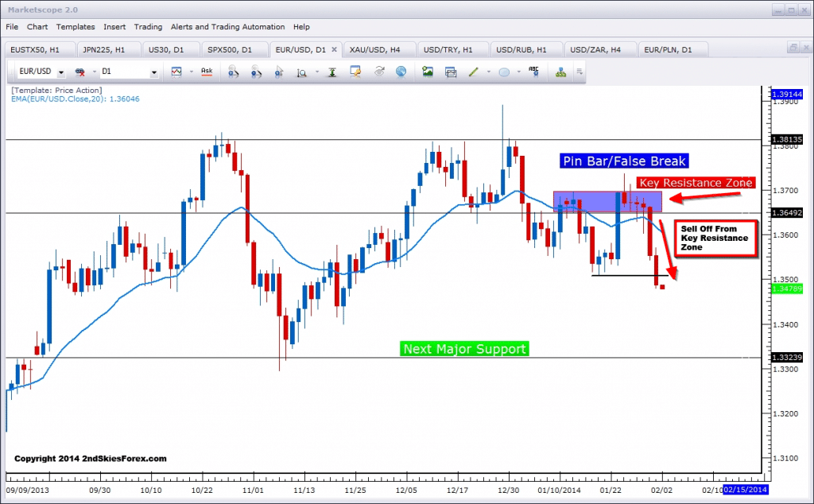Click the green hierarchy structure icon
This screenshot has width=814, height=504.
tap(560, 72)
